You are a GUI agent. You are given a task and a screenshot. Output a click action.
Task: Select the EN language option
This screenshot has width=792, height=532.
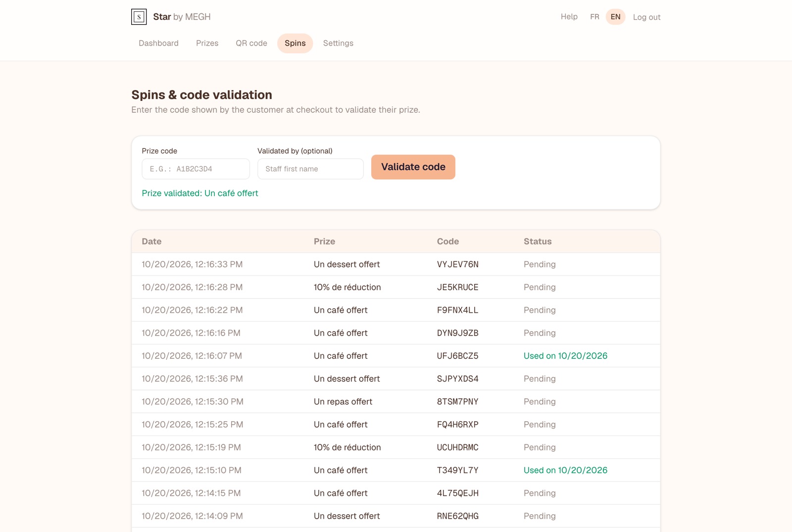(x=615, y=17)
